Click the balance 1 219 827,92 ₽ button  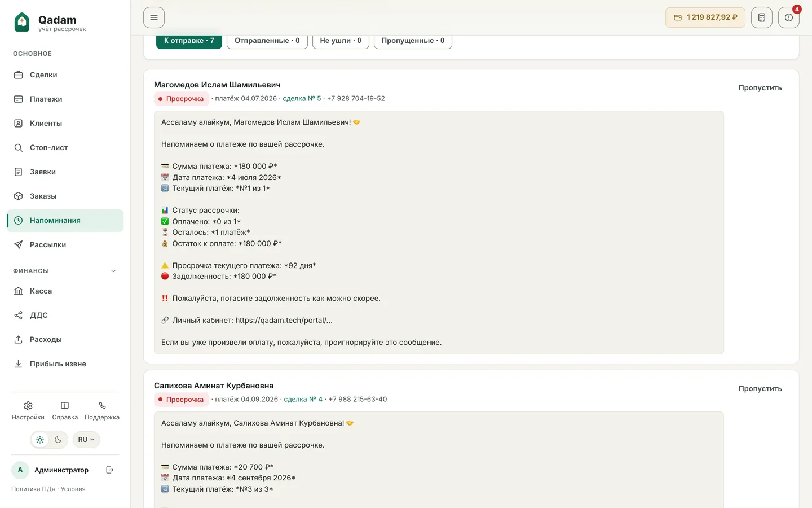[705, 17]
